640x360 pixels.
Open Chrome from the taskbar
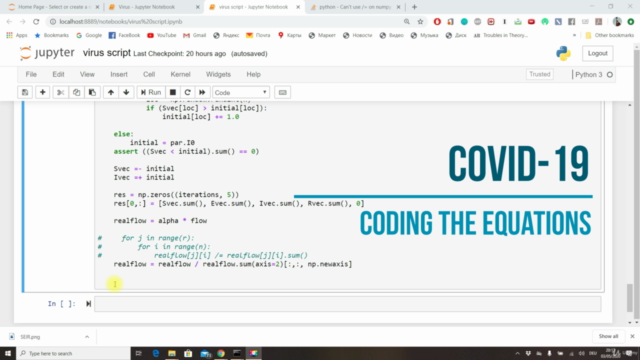(221, 353)
